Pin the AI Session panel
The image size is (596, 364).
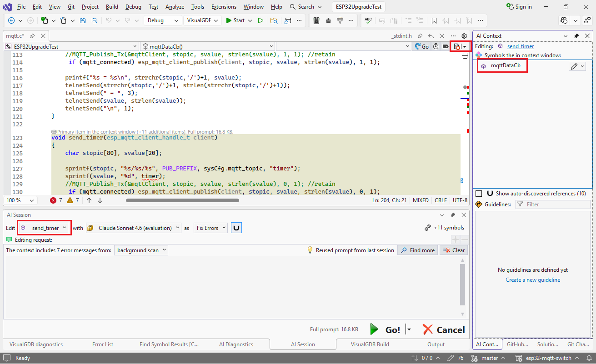[x=453, y=215]
